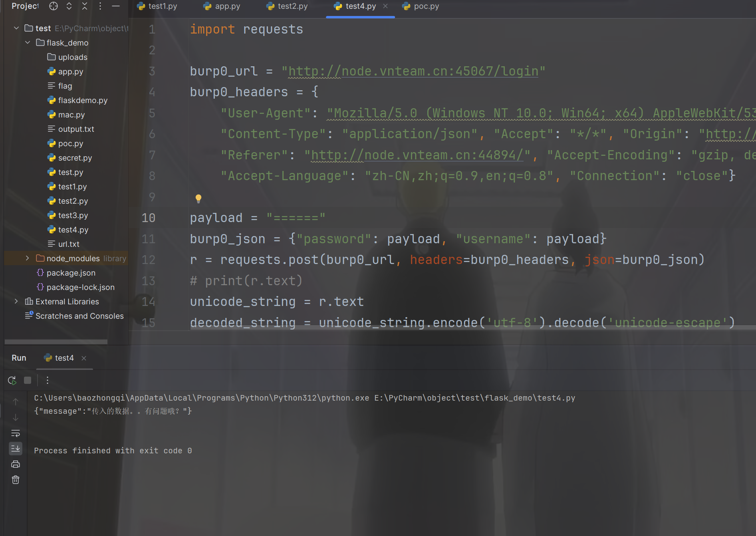
Task: Expand the node_modules folder
Action: tap(28, 258)
